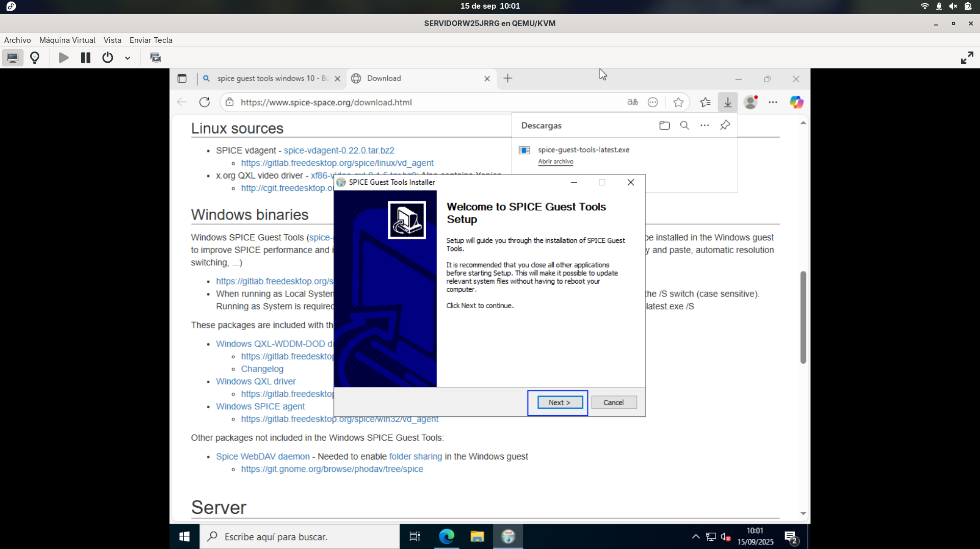Select the Download browser tab
The image size is (980, 549).
pos(419,79)
